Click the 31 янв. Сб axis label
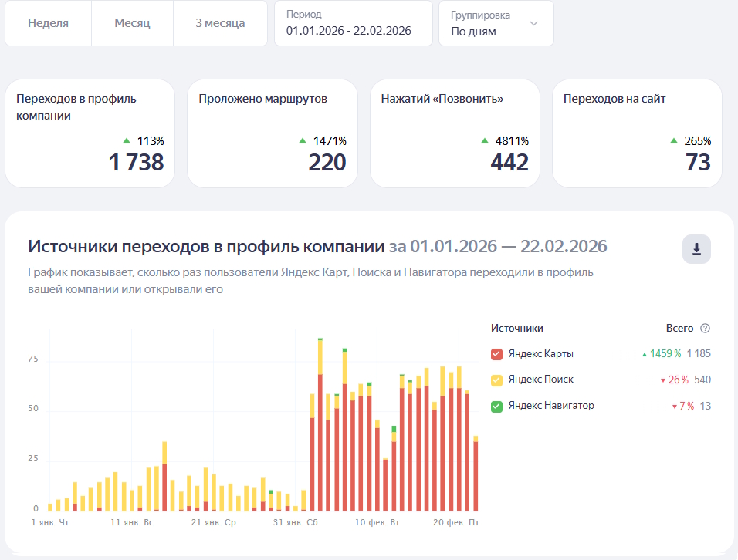The image size is (738, 560). [x=296, y=522]
